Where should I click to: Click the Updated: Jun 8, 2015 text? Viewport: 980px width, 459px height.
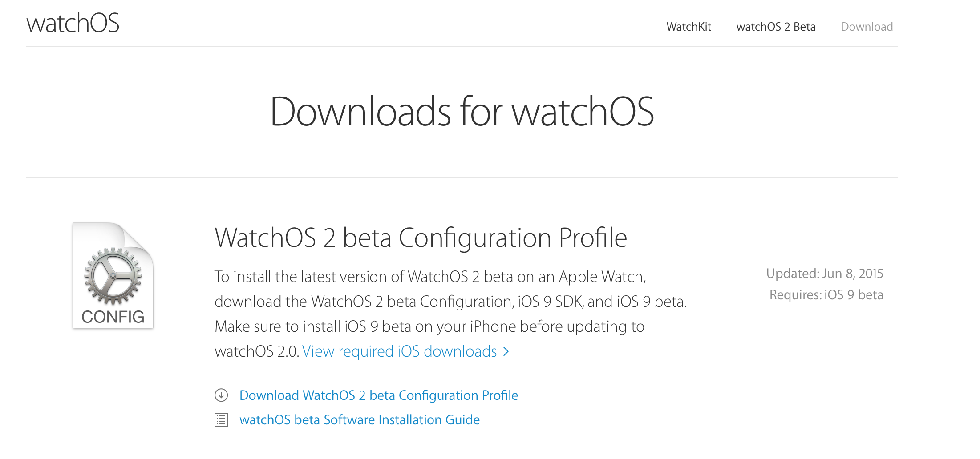point(824,274)
